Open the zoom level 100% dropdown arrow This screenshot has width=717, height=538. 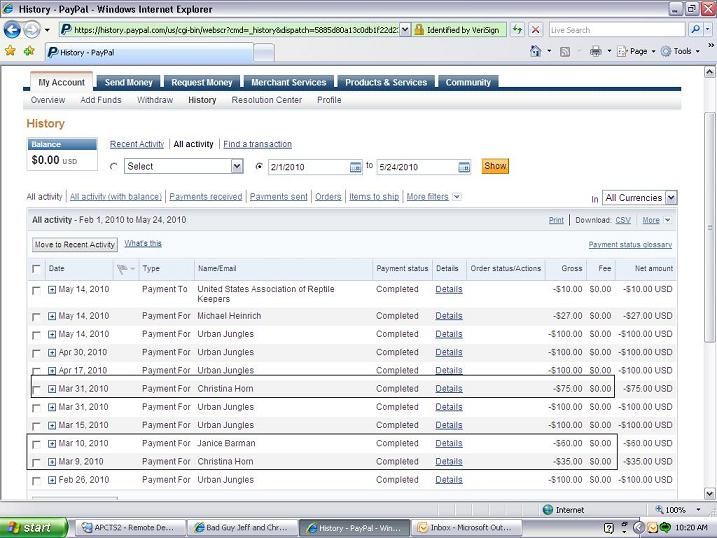click(698, 510)
